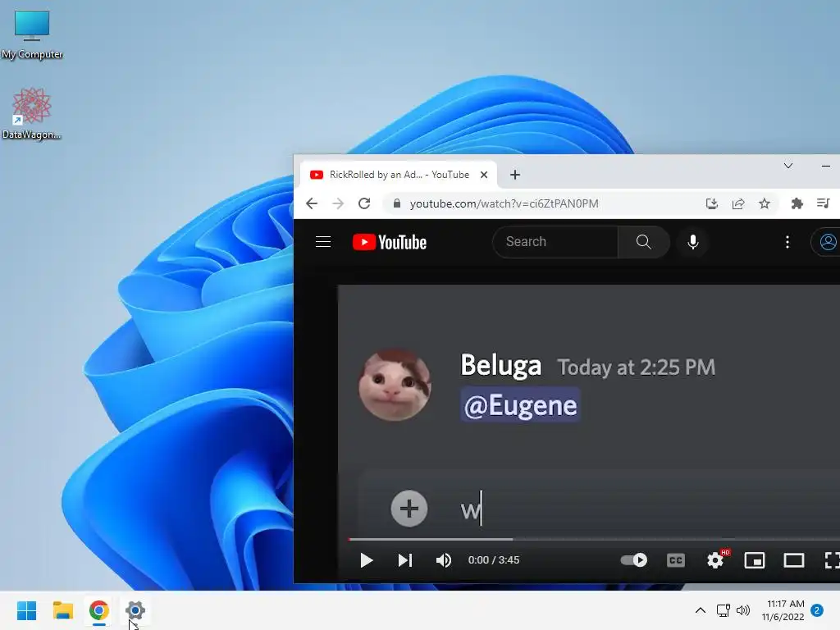Open the Windows Start menu
Screen dimensions: 840x630
(x=26, y=610)
